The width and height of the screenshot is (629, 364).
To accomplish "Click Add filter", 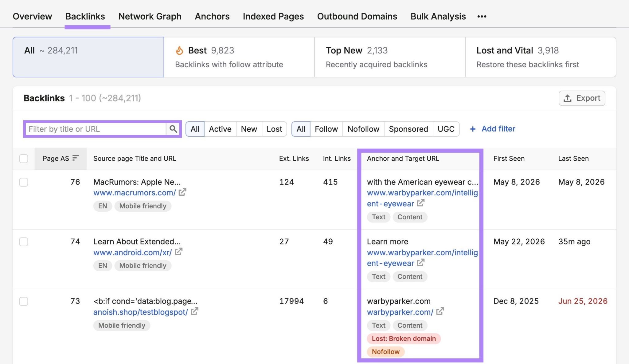I will 493,129.
